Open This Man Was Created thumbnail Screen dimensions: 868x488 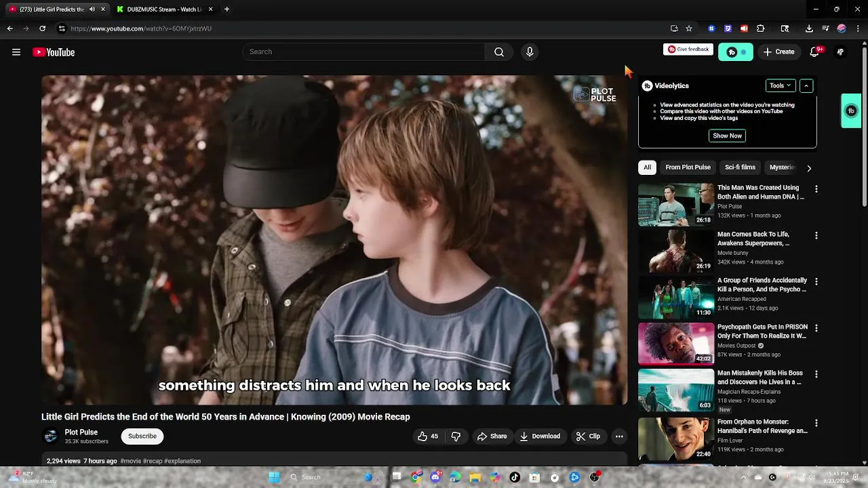tap(676, 205)
